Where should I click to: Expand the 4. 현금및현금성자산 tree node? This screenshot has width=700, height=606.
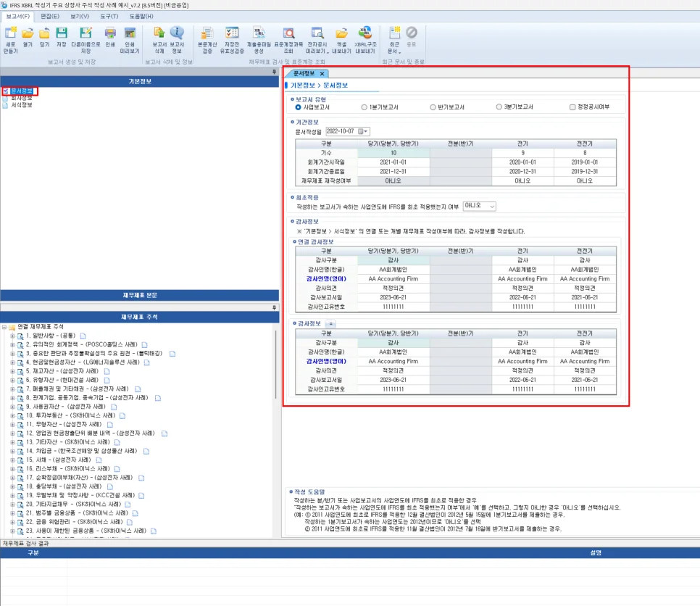tap(12, 362)
